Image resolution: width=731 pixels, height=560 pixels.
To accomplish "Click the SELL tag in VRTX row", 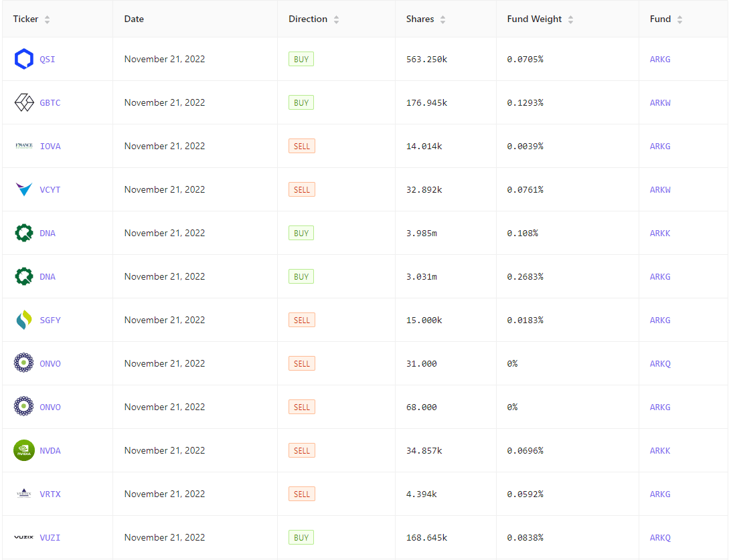I will (x=302, y=494).
